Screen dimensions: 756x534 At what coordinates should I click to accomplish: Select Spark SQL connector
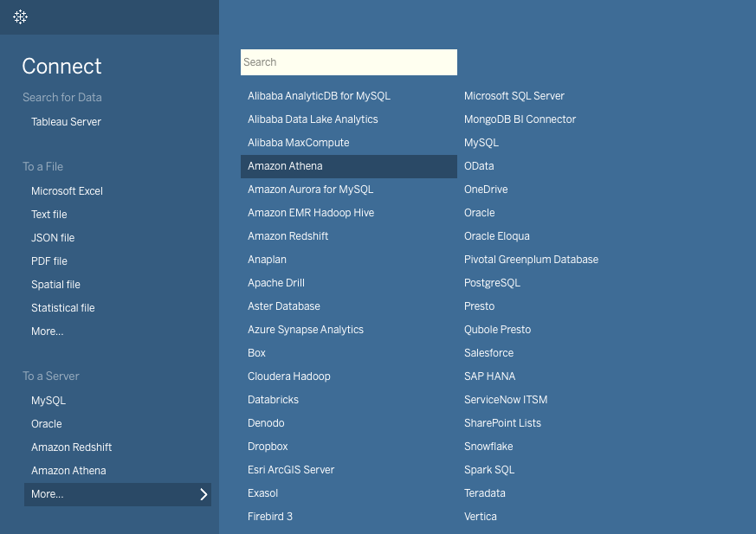point(489,470)
